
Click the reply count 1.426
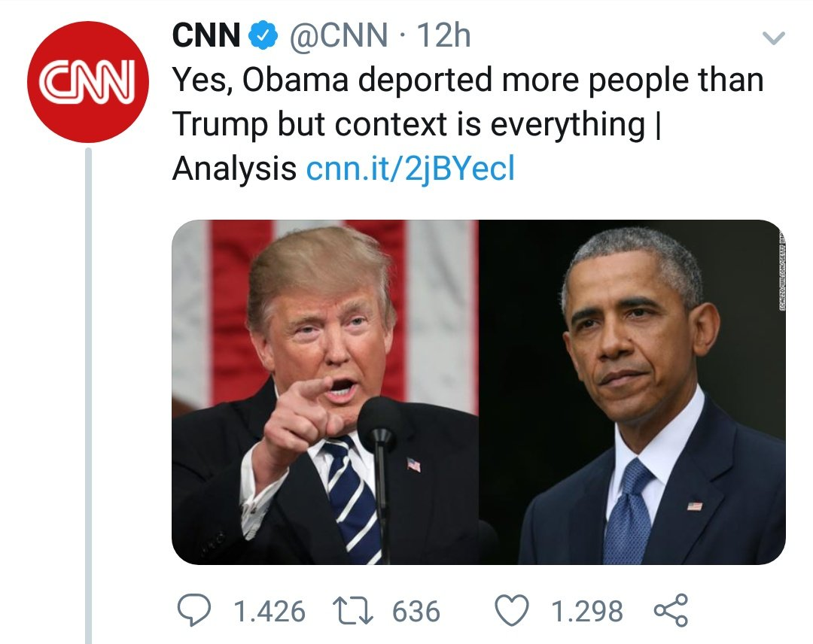(x=269, y=611)
